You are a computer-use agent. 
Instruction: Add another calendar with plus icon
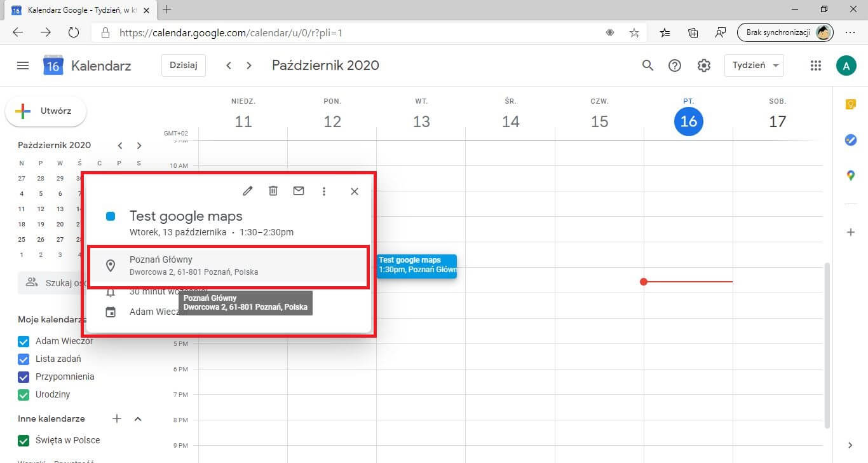117,418
